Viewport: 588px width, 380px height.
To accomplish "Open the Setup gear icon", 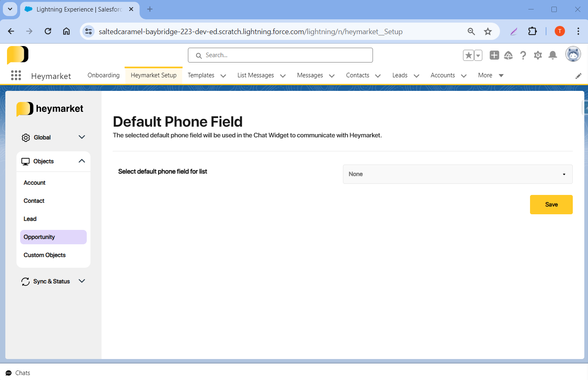I will [538, 55].
